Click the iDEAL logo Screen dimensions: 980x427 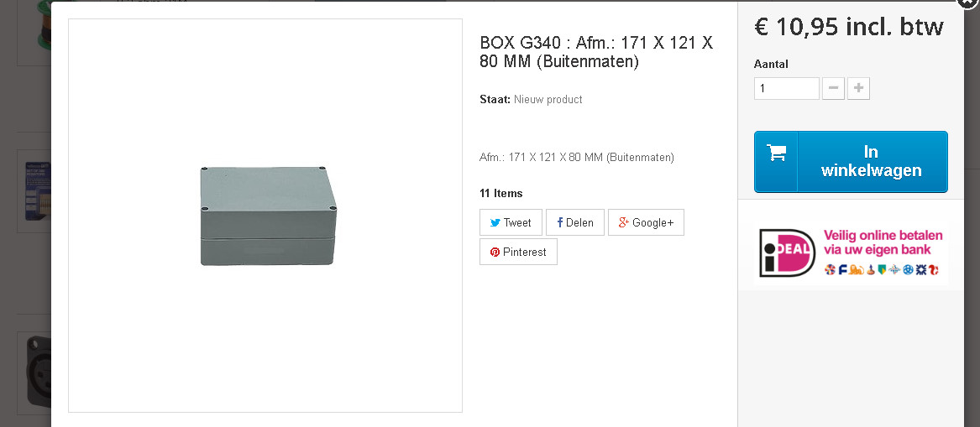[787, 253]
